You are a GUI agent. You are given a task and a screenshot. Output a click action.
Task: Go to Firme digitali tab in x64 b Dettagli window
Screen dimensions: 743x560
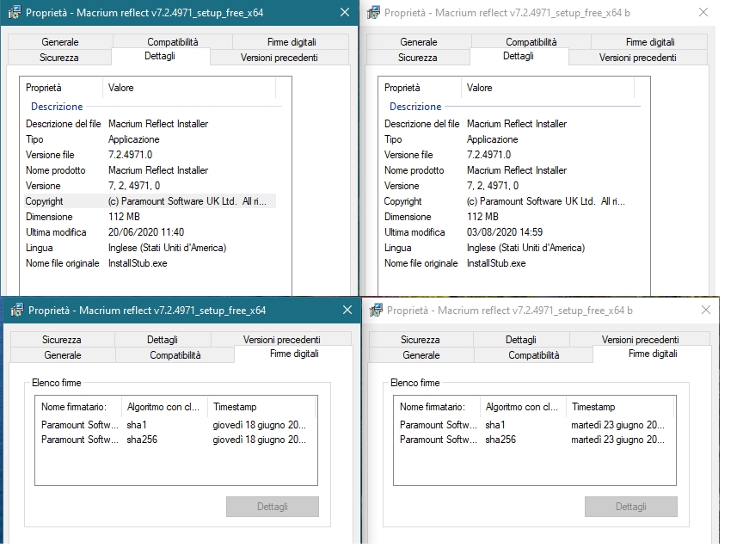(650, 42)
